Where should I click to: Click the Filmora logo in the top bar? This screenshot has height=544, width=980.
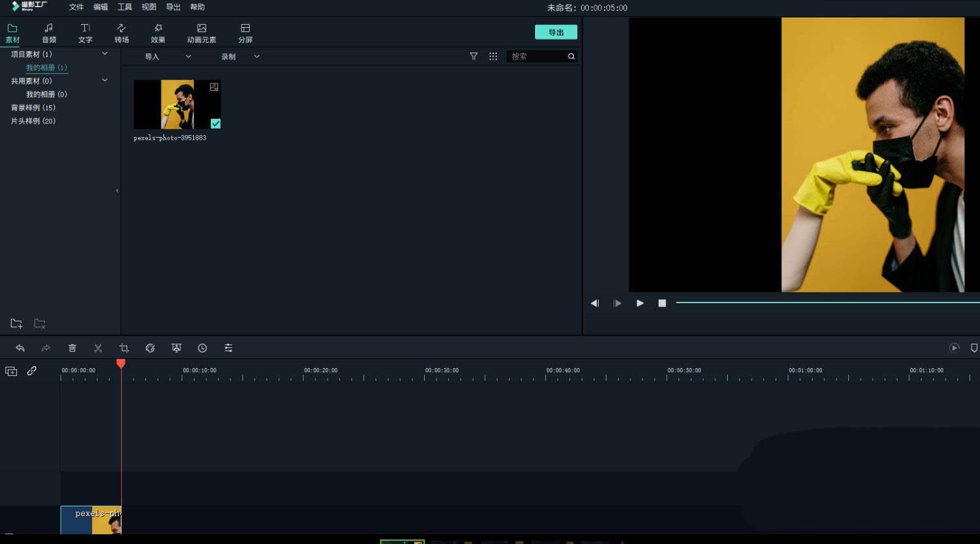pyautogui.click(x=30, y=6)
